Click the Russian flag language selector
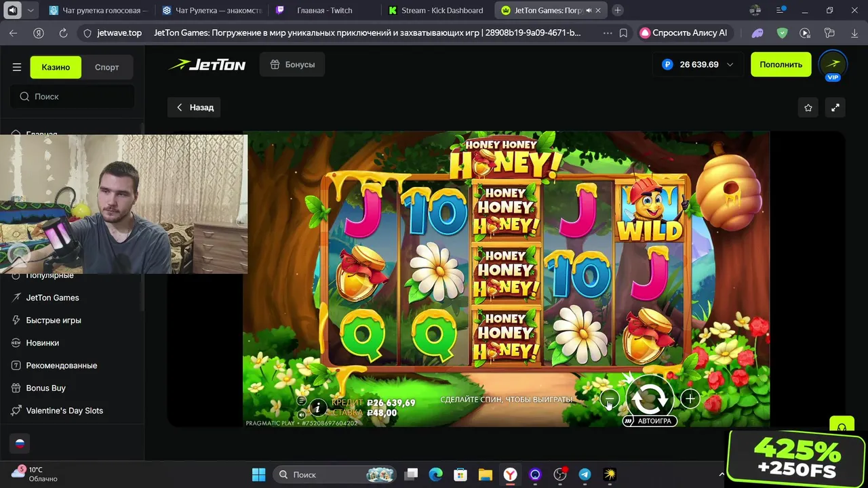Viewport: 868px width, 488px height. (x=20, y=443)
